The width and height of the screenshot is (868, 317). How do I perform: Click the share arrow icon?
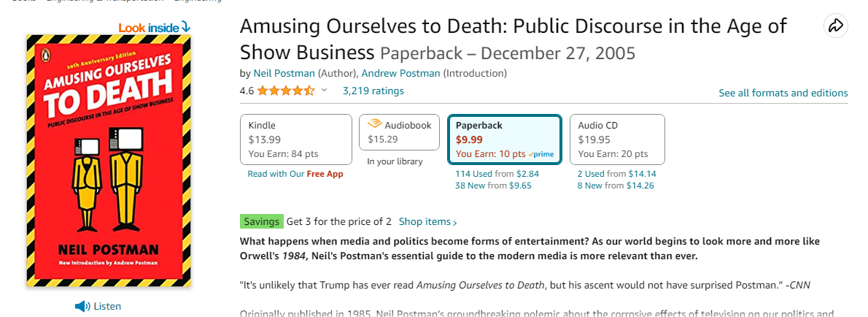tap(835, 26)
